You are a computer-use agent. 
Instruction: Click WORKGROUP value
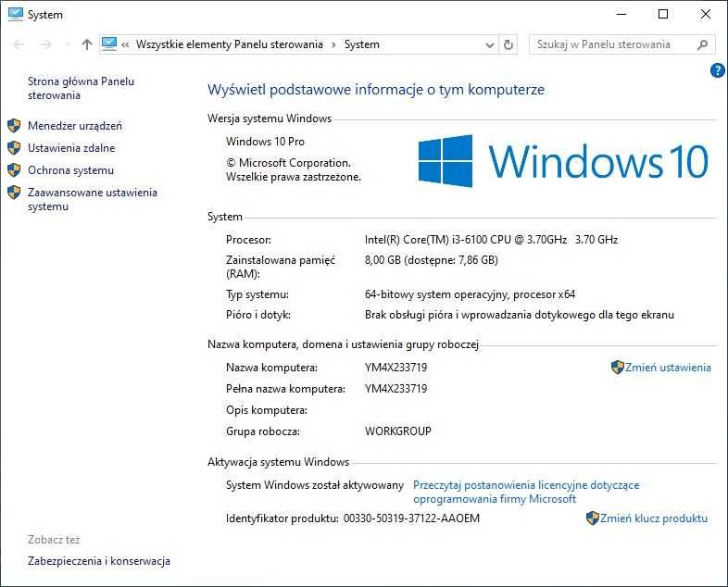point(398,431)
